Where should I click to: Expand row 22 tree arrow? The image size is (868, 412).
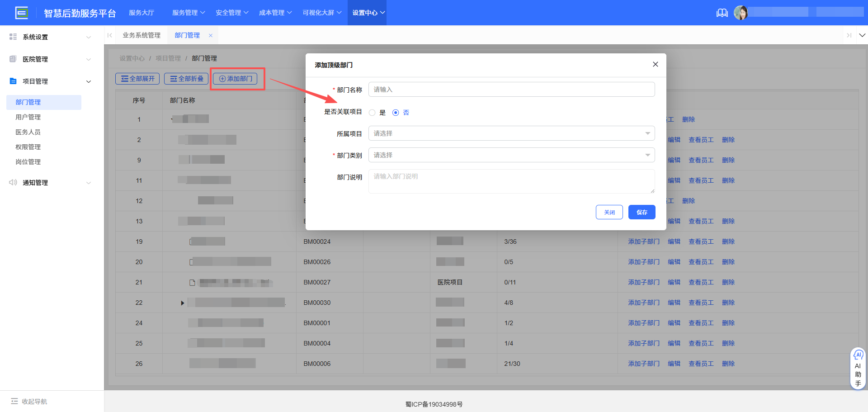pyautogui.click(x=182, y=303)
